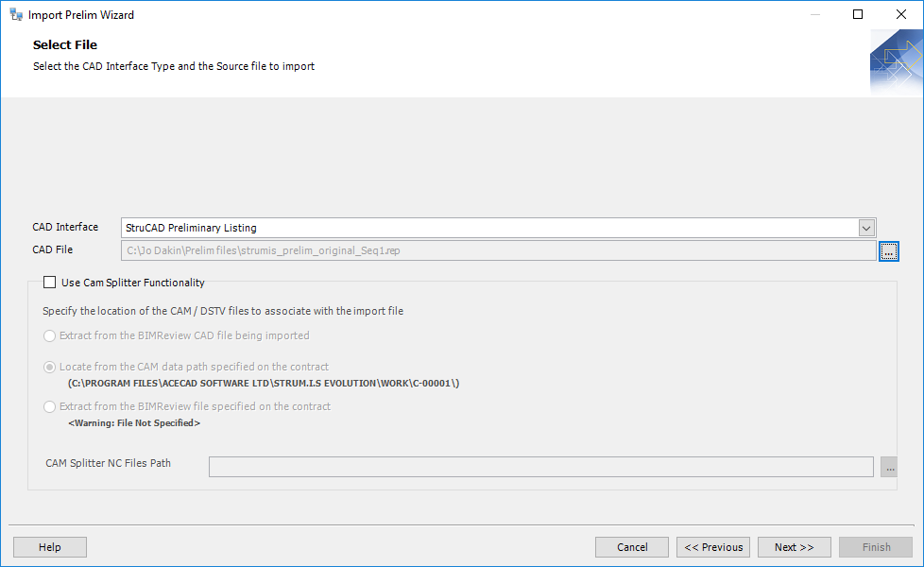Click the CAD File path field

click(x=498, y=250)
